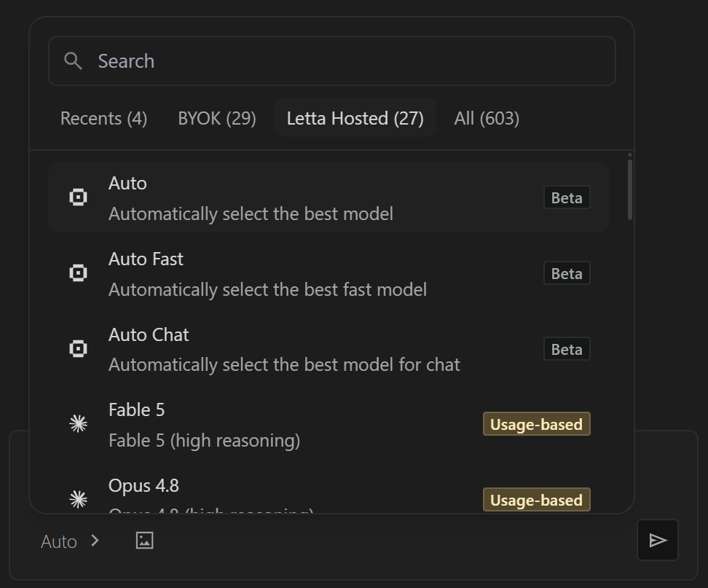Switch to the Recents (4) tab
The image size is (708, 588).
[x=104, y=118]
